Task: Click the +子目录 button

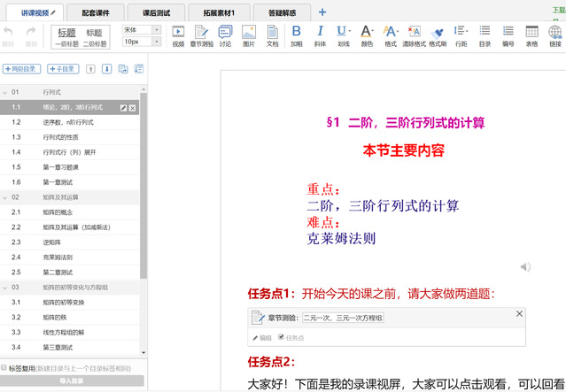Action: [x=63, y=69]
